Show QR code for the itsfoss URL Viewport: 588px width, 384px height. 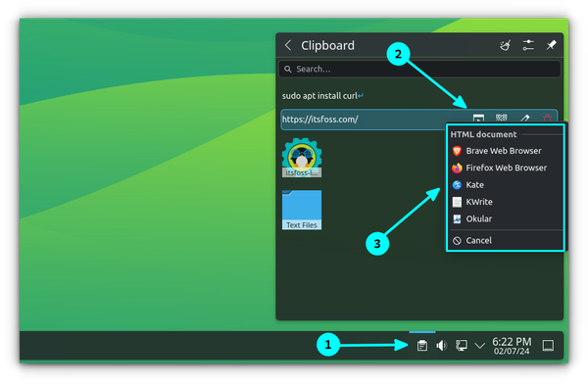click(x=502, y=118)
